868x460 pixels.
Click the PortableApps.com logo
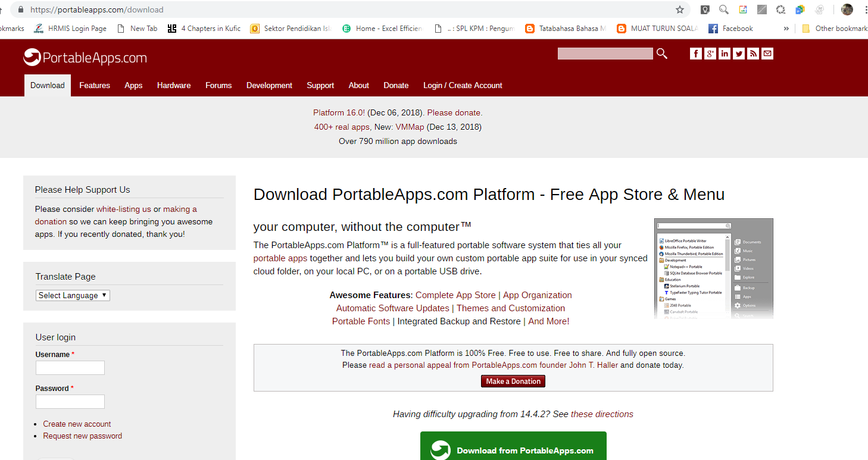coord(85,57)
